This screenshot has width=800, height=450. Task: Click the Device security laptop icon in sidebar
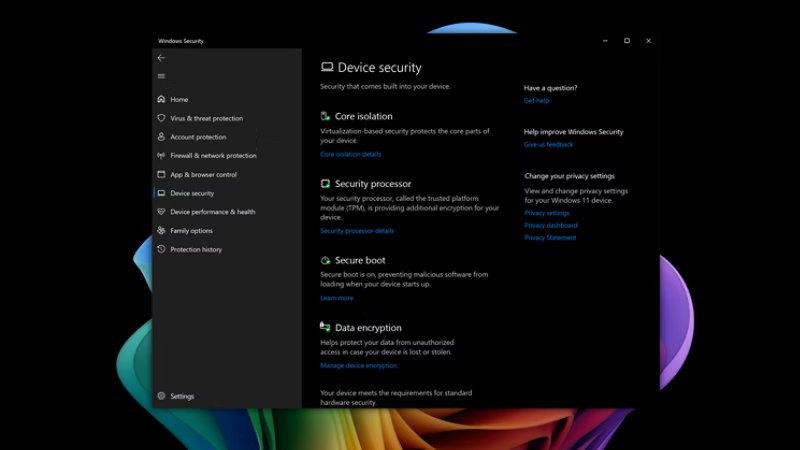point(161,193)
